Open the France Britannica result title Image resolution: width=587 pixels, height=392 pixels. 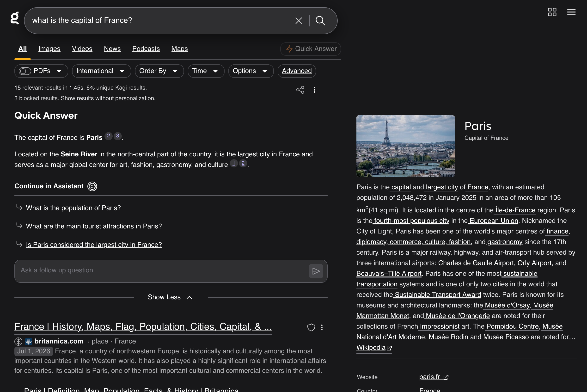click(x=143, y=327)
